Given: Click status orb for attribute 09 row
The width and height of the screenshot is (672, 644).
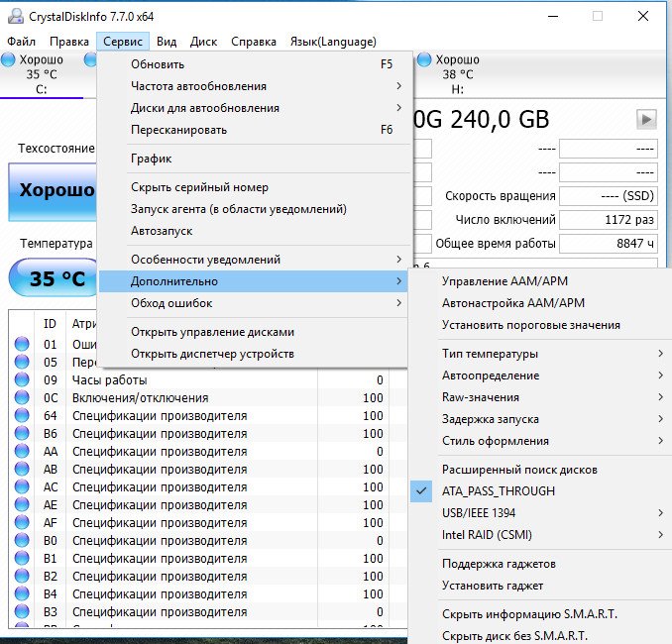Looking at the screenshot, I should coord(22,379).
